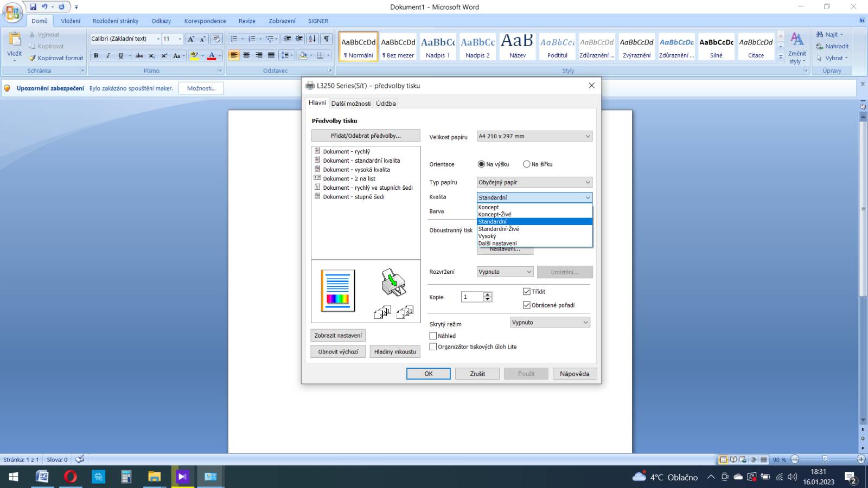Click the font color icon

212,55
